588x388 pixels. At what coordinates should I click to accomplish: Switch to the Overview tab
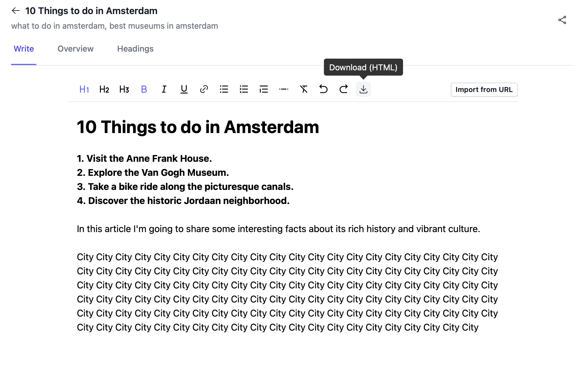75,49
